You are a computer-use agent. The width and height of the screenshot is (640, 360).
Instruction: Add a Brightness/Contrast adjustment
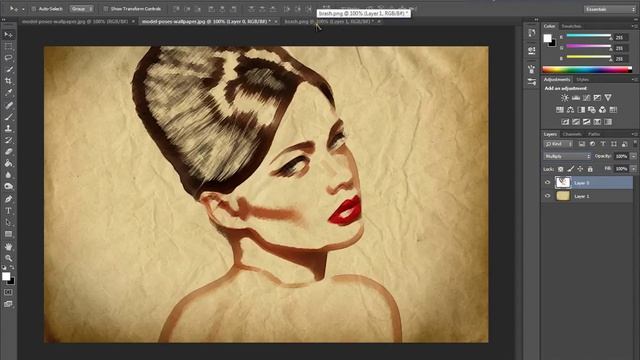tap(565, 98)
